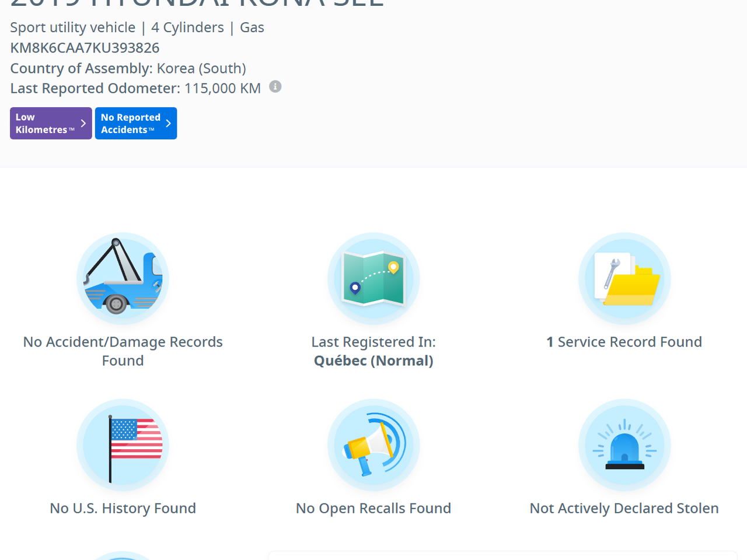The image size is (747, 560).
Task: Select the U.S. flag history icon
Action: coord(123,445)
